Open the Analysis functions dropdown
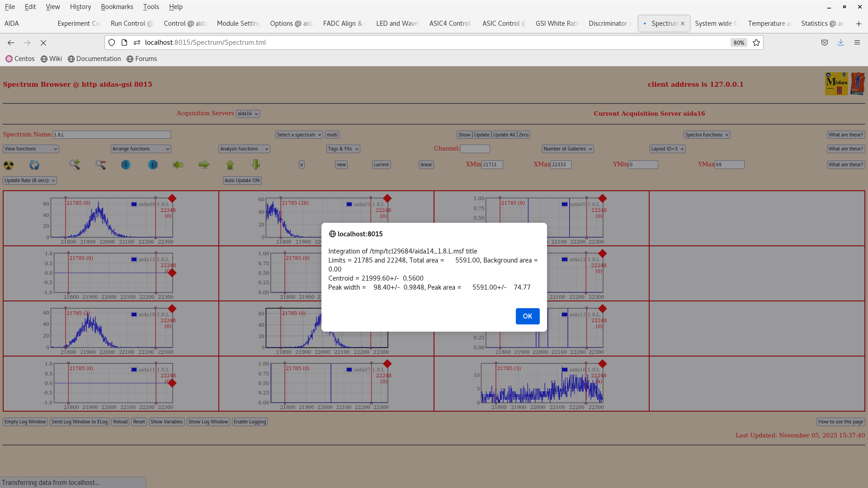Image resolution: width=868 pixels, height=488 pixels. tap(244, 149)
